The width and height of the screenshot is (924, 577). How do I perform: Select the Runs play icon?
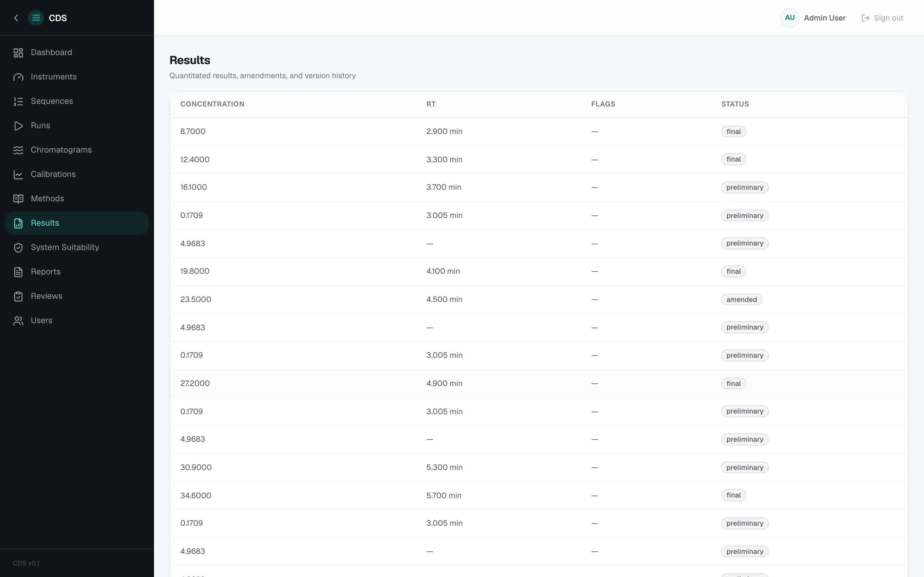pyautogui.click(x=18, y=126)
